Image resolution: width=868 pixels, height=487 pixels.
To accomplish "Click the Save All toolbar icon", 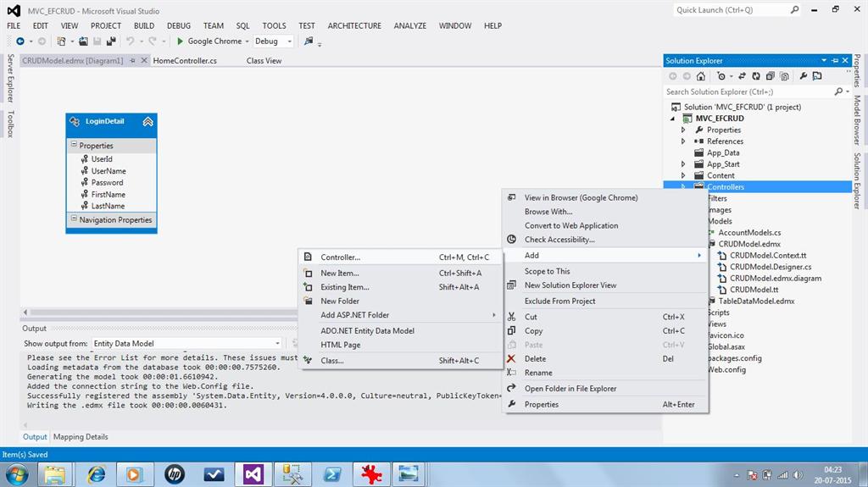I will click(x=111, y=41).
